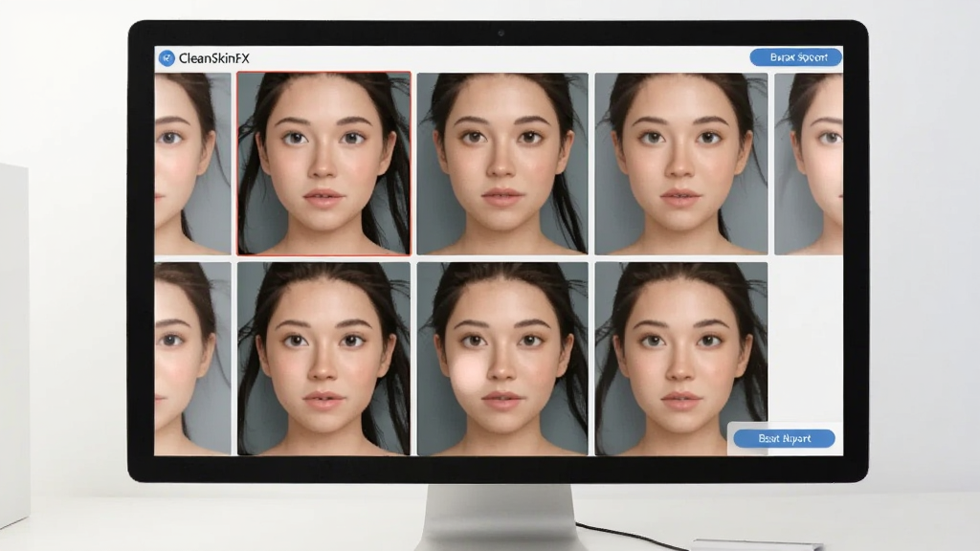This screenshot has height=551, width=980.
Task: Pick the lower-row portrait below the red-outlined one
Action: pos(323,359)
